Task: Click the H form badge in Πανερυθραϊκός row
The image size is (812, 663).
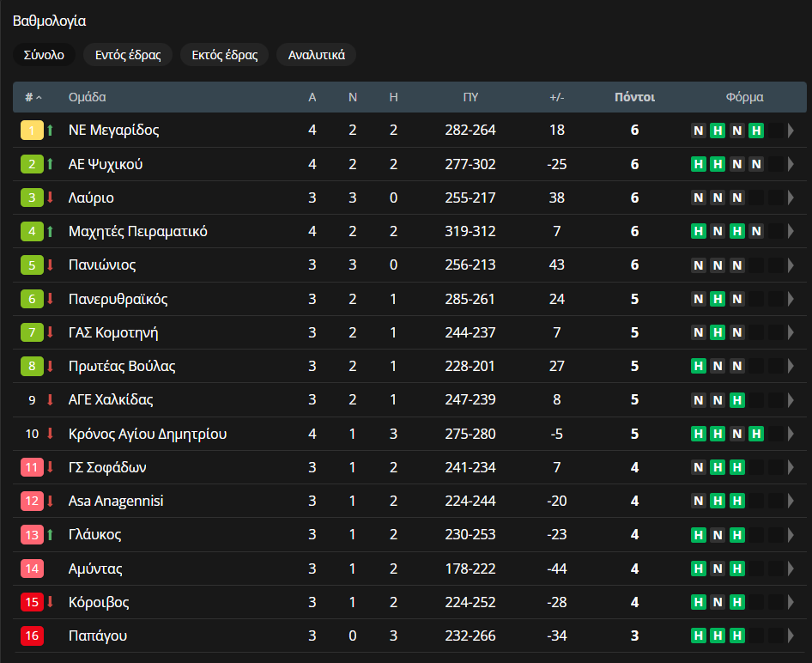Action: pos(718,299)
